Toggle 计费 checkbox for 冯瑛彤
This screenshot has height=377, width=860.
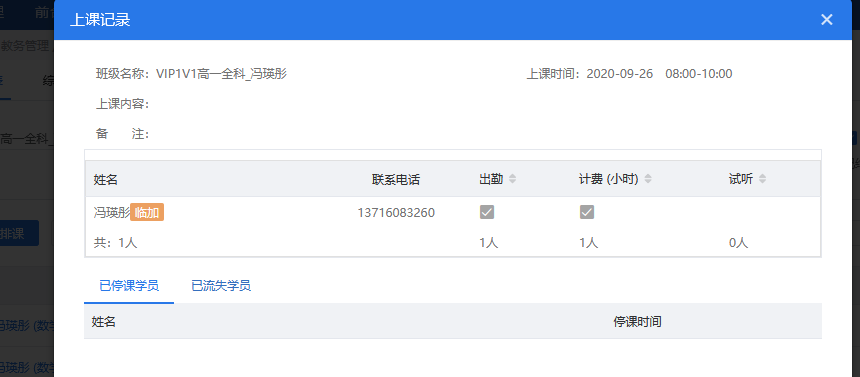[587, 212]
